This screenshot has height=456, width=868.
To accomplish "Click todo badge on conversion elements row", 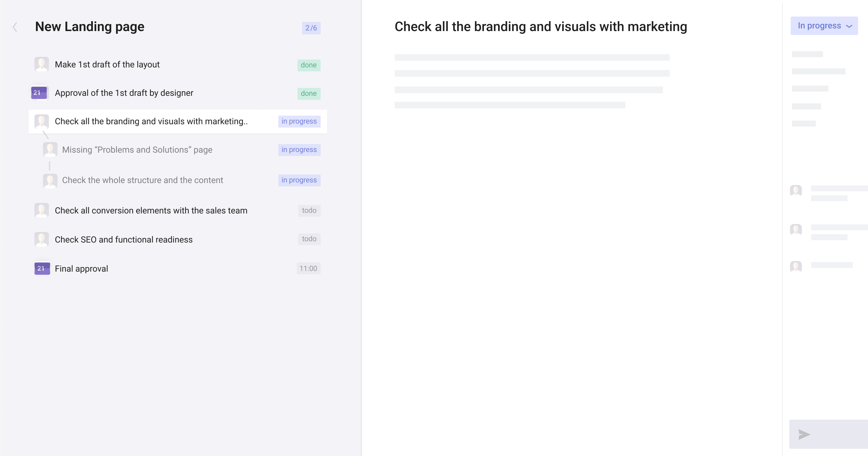I will click(309, 210).
